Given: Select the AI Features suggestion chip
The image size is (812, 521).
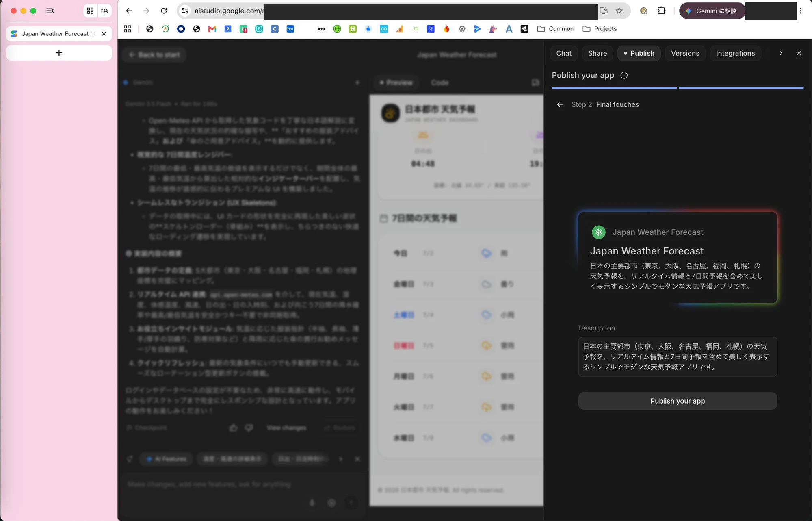Looking at the screenshot, I should [x=166, y=459].
